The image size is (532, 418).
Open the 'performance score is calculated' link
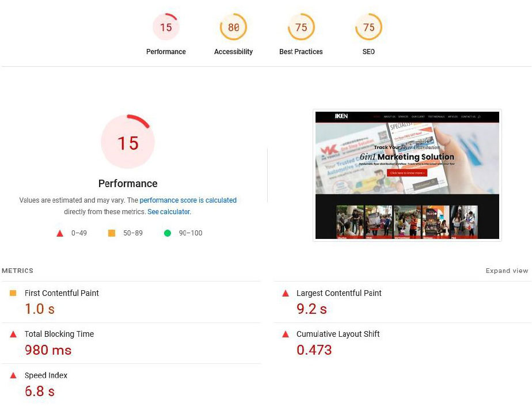tap(188, 200)
